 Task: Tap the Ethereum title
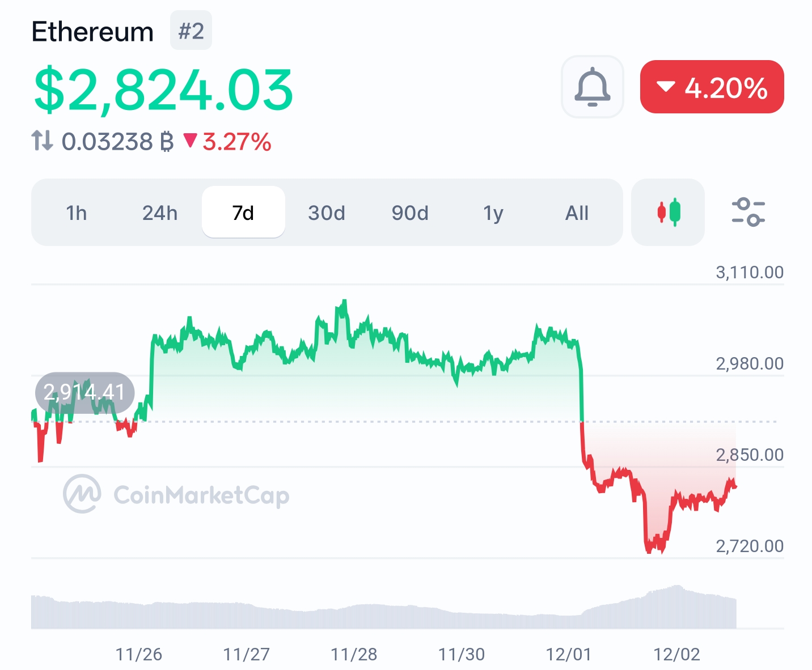[92, 32]
